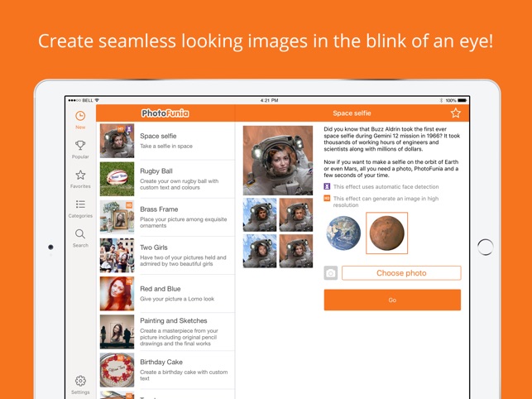Click the orange HD icon in effect description
The height and width of the screenshot is (399, 532).
327,198
